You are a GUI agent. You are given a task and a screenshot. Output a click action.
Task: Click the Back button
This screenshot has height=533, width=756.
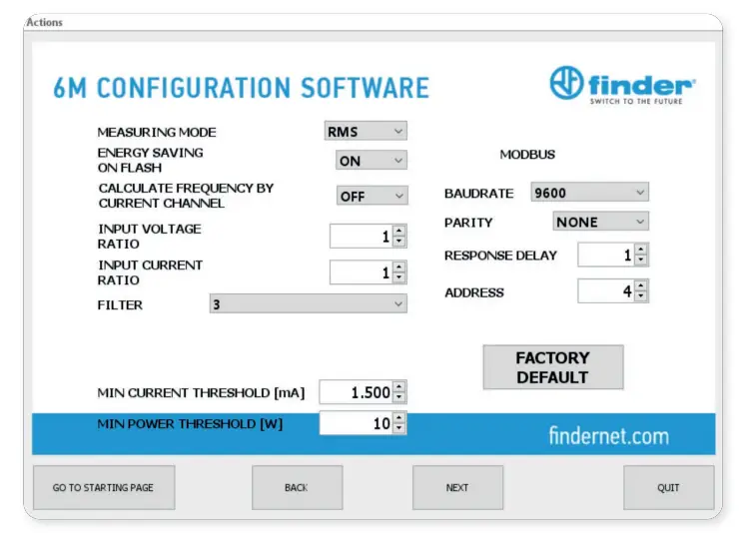(297, 487)
